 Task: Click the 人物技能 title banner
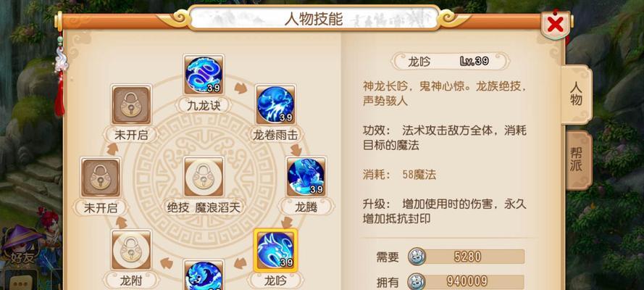tap(314, 18)
